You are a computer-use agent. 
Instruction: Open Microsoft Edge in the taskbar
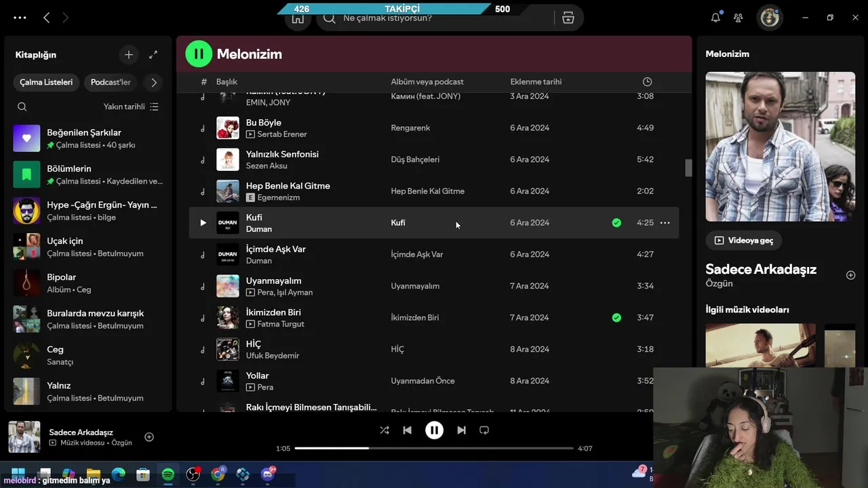pyautogui.click(x=119, y=474)
